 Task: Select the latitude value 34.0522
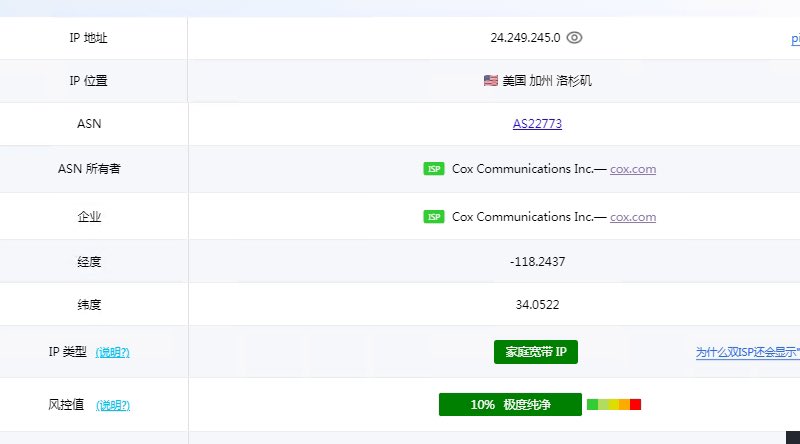coord(537,305)
